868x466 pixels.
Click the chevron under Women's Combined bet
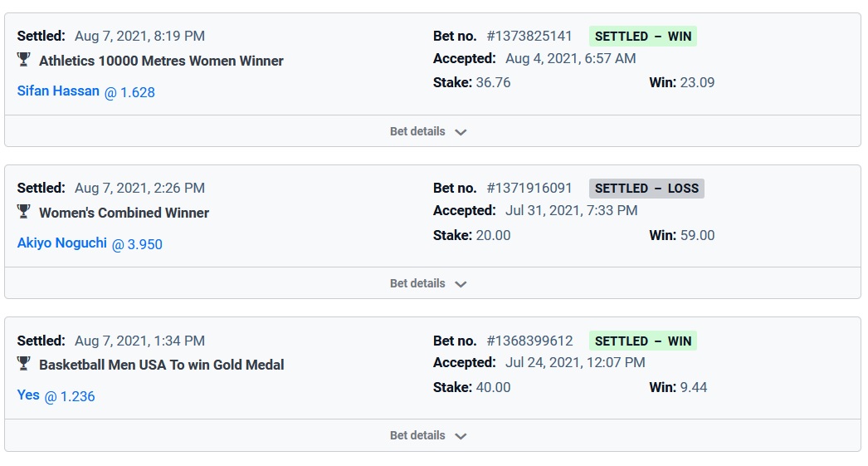tap(461, 284)
